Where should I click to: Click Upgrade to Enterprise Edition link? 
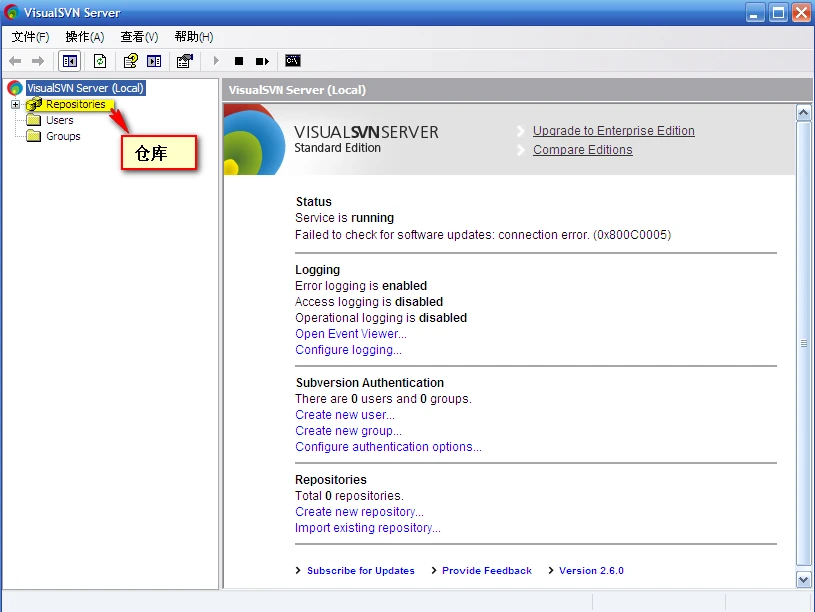[614, 131]
